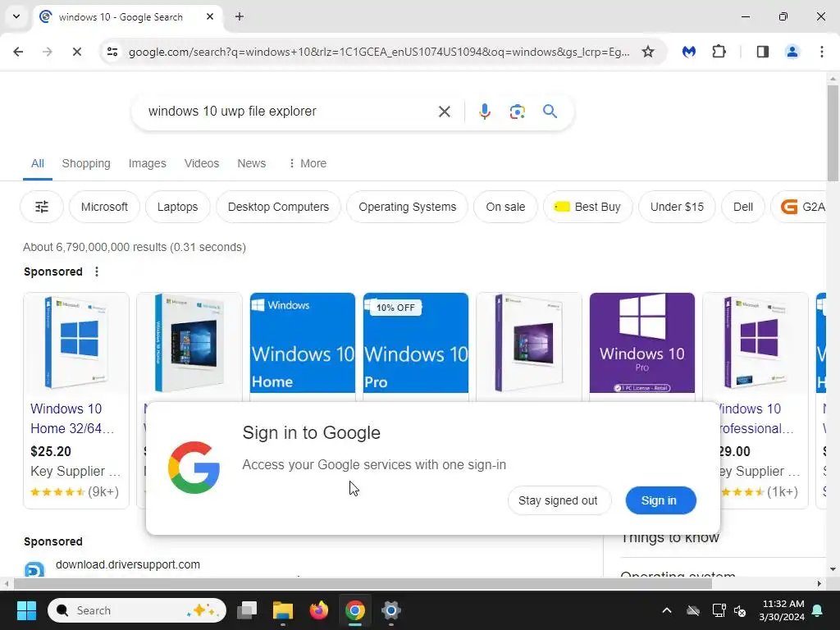Search by voice with the microphone

pos(484,112)
